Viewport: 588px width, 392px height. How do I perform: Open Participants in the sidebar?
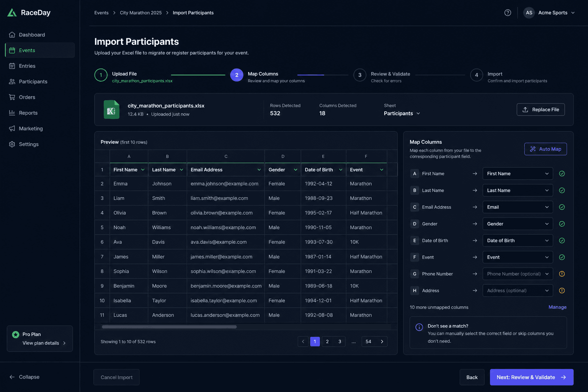(40, 82)
